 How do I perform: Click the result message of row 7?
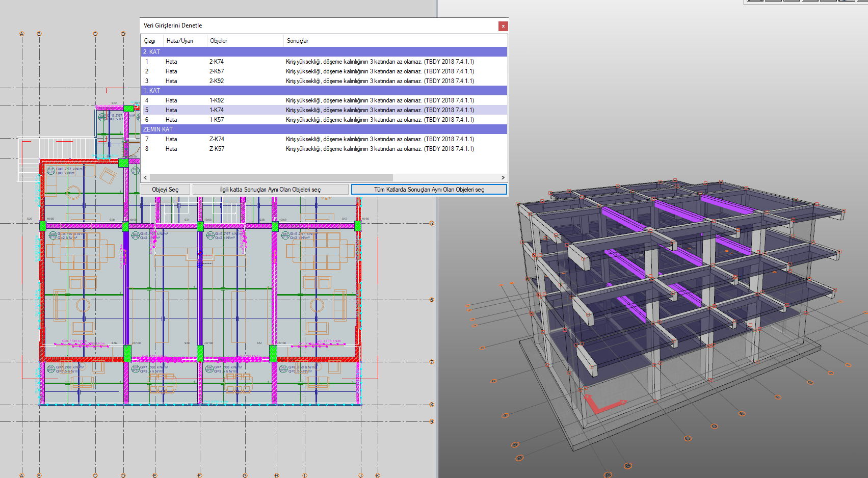(380, 139)
